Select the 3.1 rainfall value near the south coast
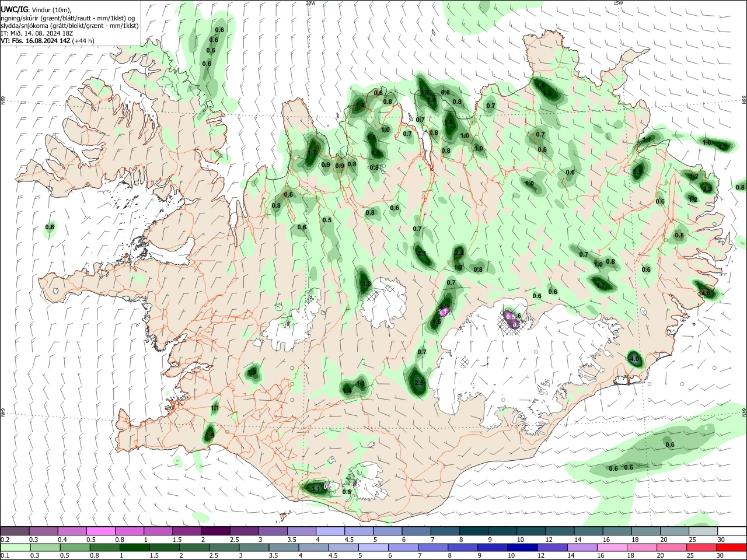The image size is (747, 560). tap(316, 488)
